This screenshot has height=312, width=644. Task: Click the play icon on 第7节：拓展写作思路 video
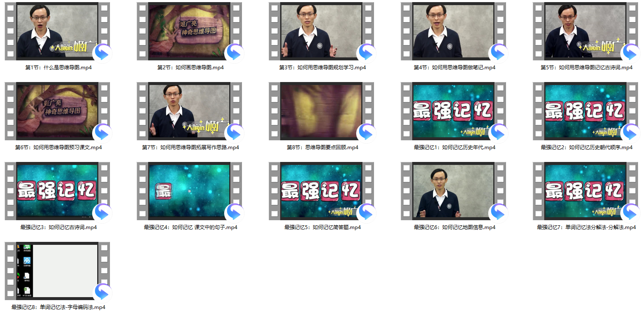pyautogui.click(x=235, y=132)
